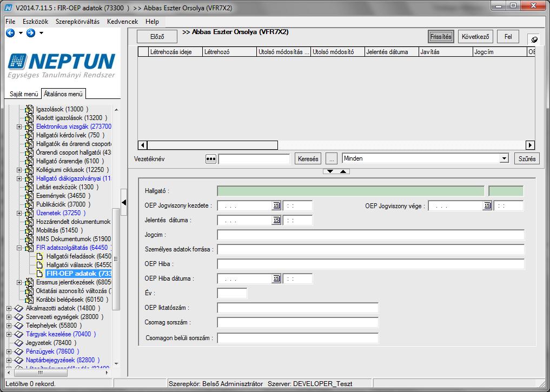Image resolution: width=550 pixels, height=392 pixels.
Task: Click the Frissítés button
Action: [x=441, y=36]
